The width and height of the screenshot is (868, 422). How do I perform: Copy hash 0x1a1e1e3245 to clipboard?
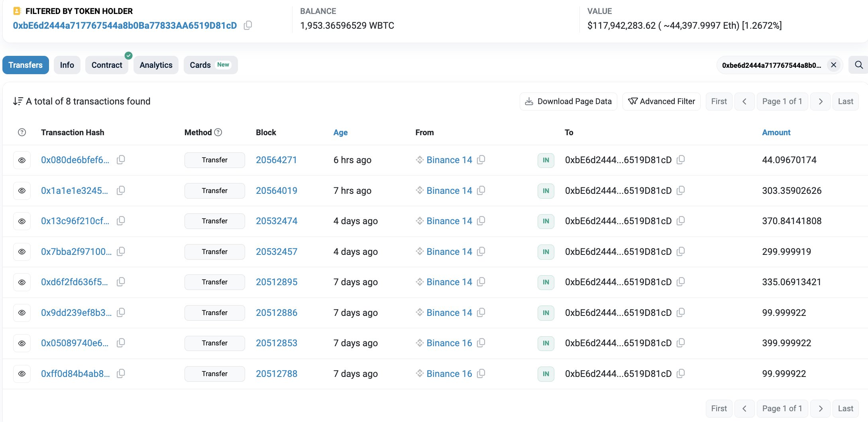[121, 191]
